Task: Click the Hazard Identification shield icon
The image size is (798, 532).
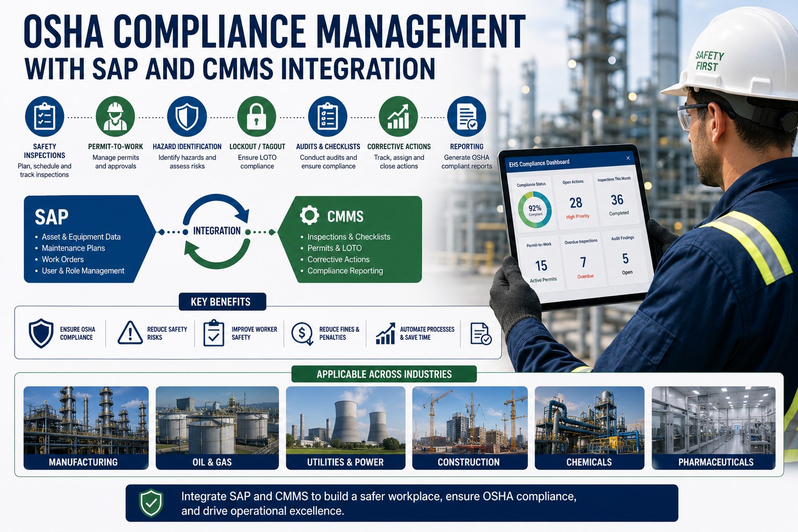Action: [x=187, y=116]
